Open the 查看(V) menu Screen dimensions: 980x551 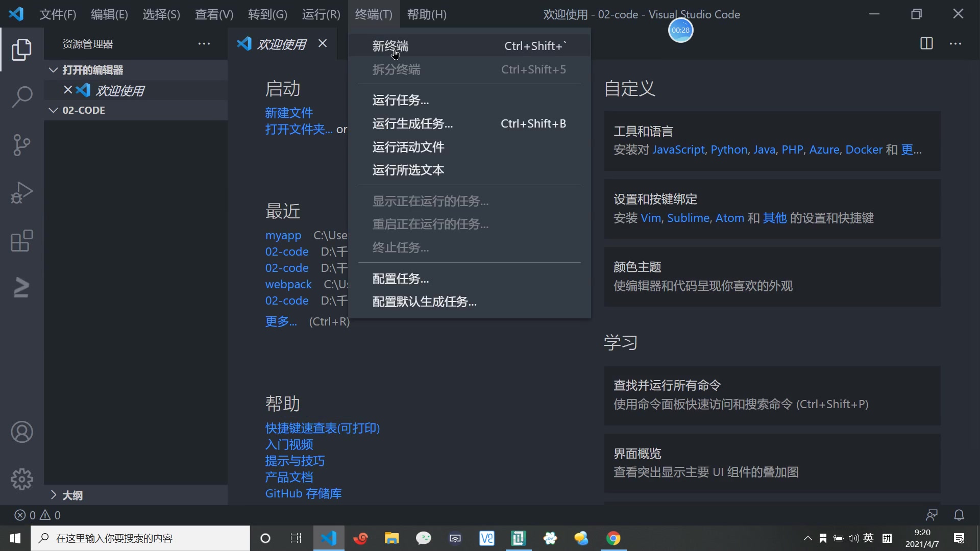click(214, 14)
